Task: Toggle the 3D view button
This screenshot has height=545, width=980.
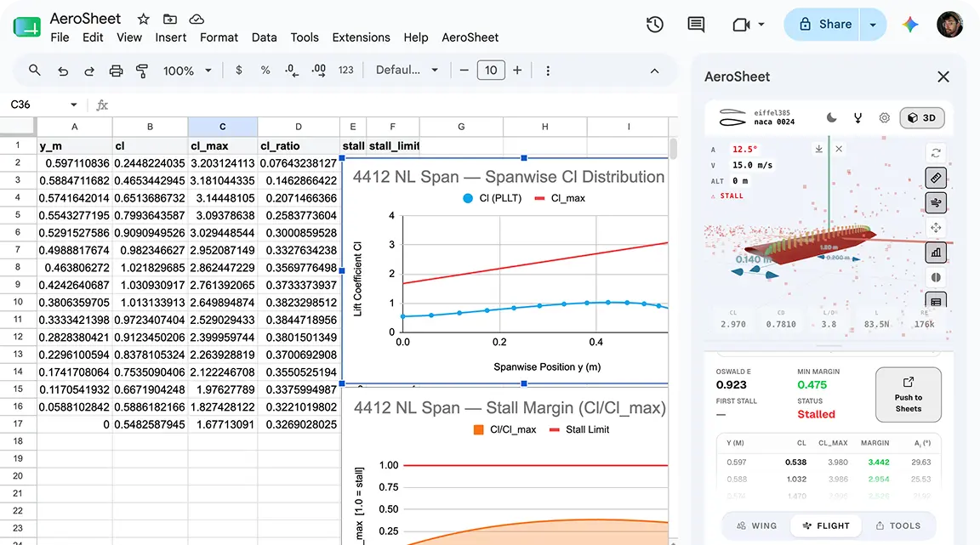Action: (x=922, y=117)
